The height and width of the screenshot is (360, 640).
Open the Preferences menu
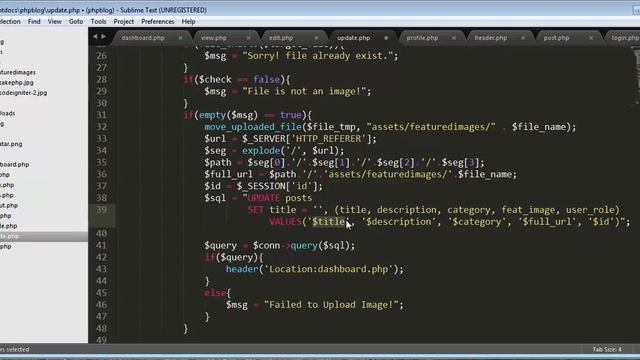158,22
